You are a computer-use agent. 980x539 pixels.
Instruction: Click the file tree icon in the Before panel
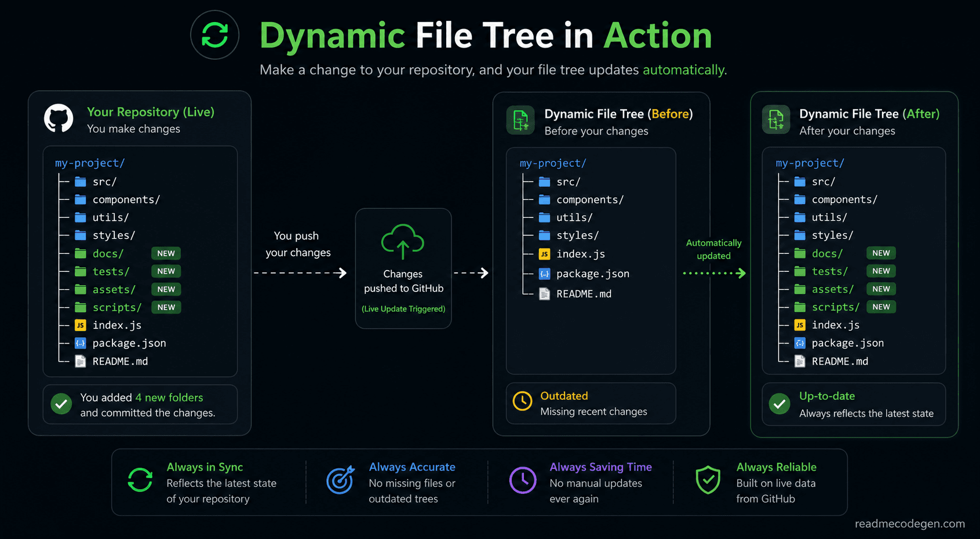coord(520,120)
